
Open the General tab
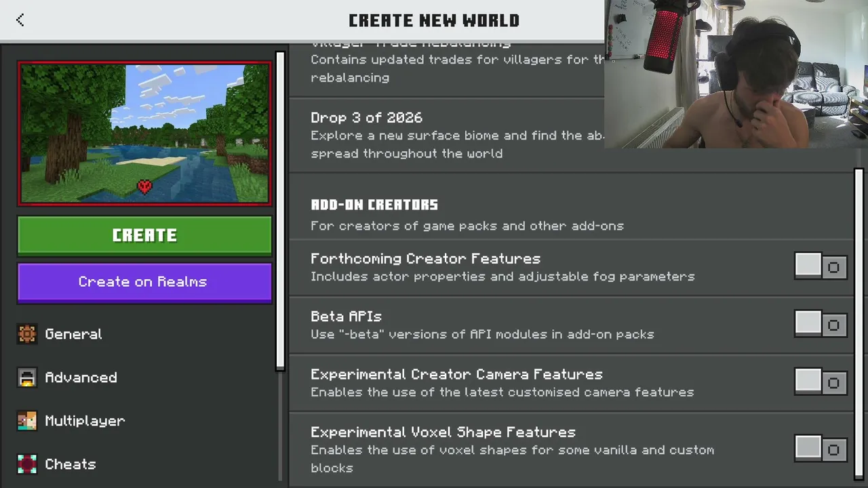[x=144, y=334]
